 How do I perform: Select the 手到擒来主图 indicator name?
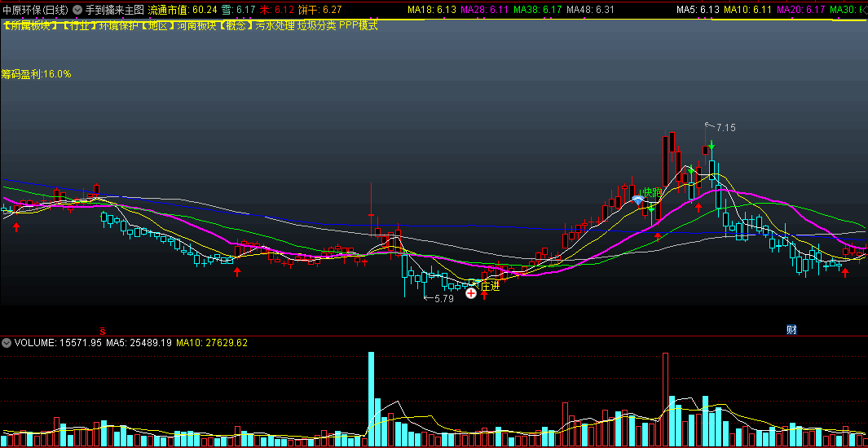(115, 10)
